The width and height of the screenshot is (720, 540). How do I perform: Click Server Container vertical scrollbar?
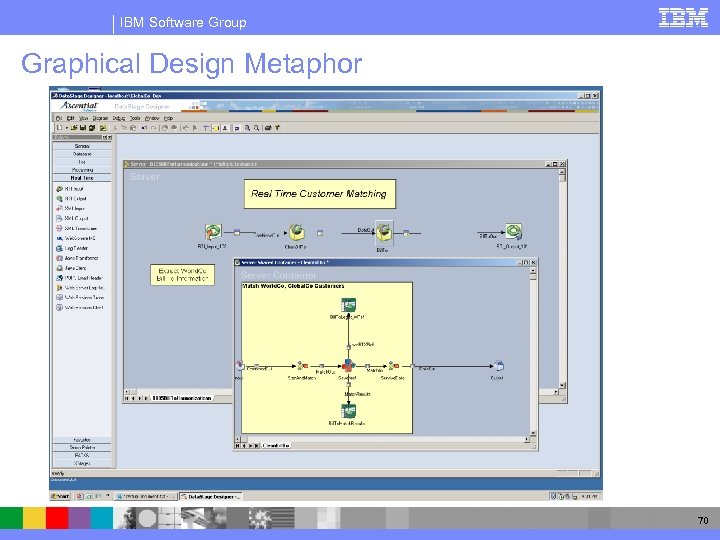[x=533, y=352]
